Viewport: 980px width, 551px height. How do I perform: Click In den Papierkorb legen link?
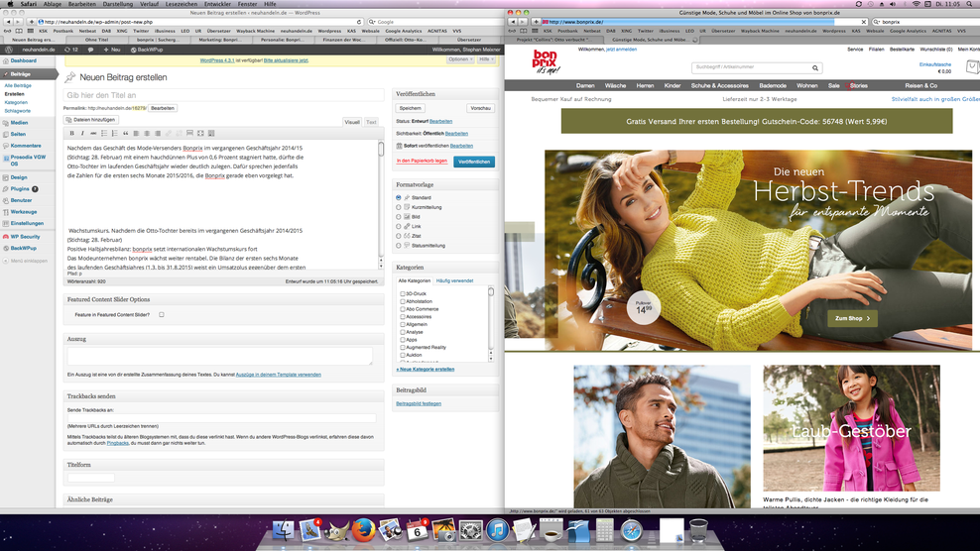422,161
